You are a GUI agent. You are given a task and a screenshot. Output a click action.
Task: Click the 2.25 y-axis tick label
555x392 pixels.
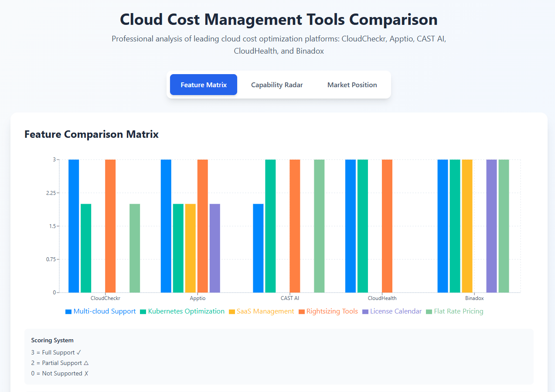(51, 193)
